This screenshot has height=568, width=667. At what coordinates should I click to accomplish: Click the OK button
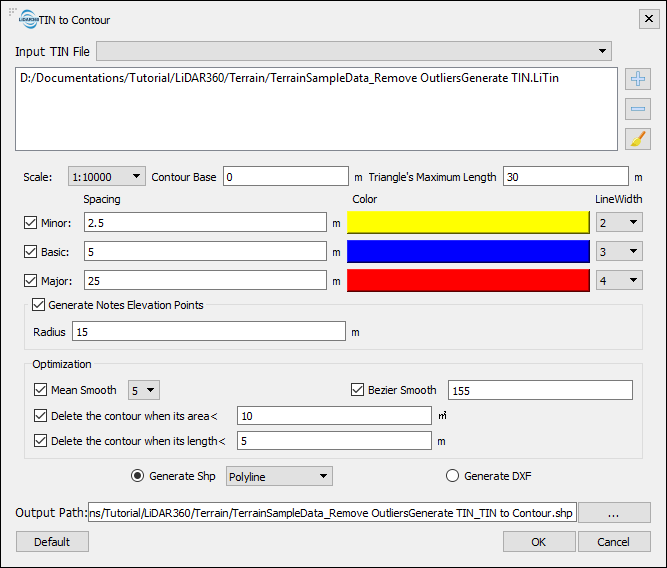coord(538,541)
